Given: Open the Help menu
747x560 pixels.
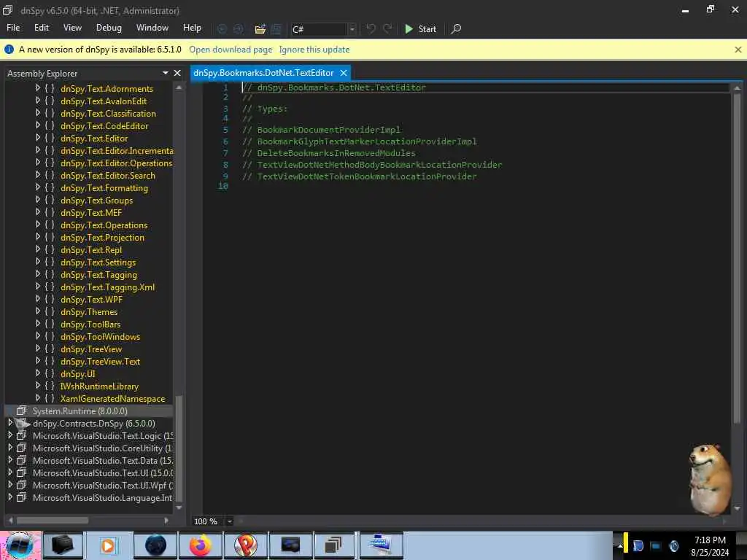Looking at the screenshot, I should click(x=192, y=28).
